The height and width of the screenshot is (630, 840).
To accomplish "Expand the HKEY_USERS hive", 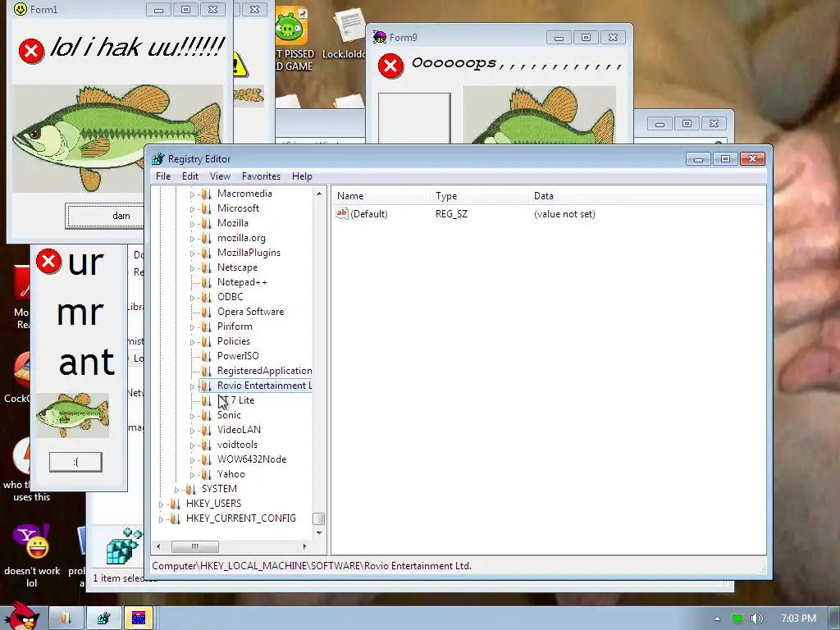I will click(x=161, y=504).
